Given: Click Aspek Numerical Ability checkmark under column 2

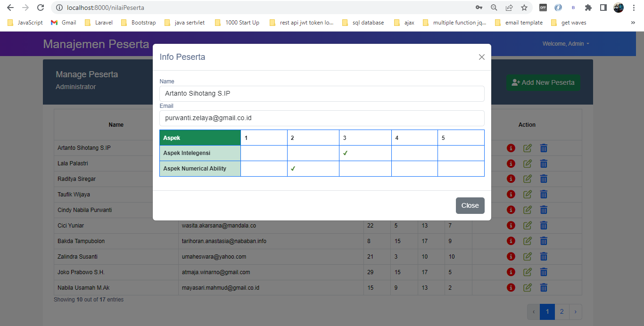Looking at the screenshot, I should [x=293, y=169].
